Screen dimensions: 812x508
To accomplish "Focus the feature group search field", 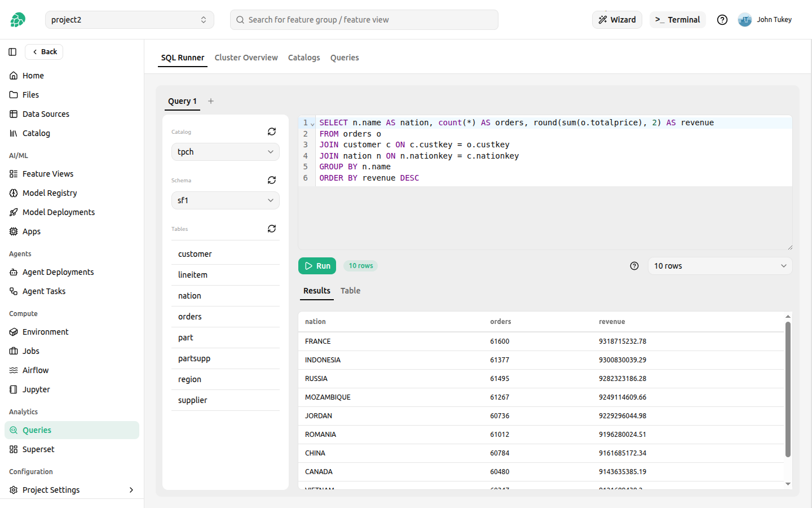I will pyautogui.click(x=364, y=20).
